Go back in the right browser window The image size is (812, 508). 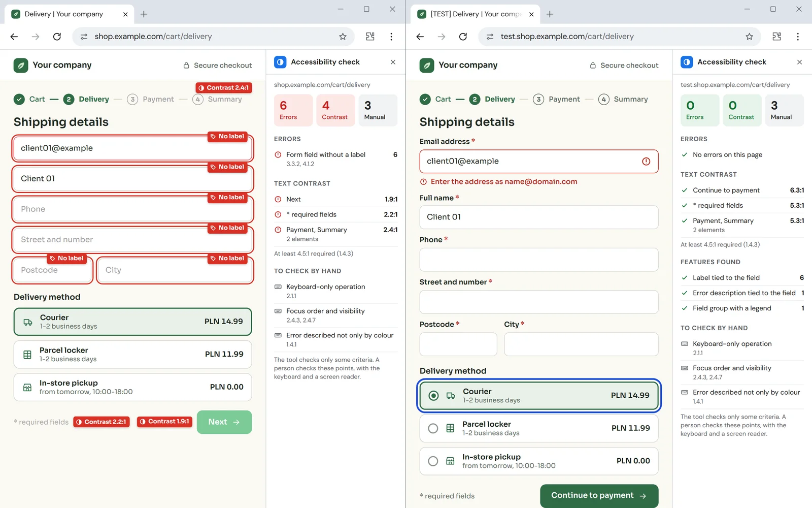[x=420, y=37]
